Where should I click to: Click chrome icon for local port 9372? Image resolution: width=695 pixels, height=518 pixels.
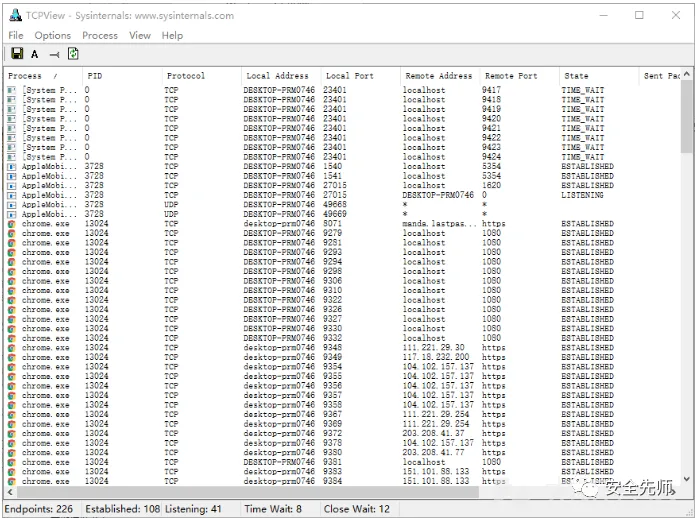(12, 434)
